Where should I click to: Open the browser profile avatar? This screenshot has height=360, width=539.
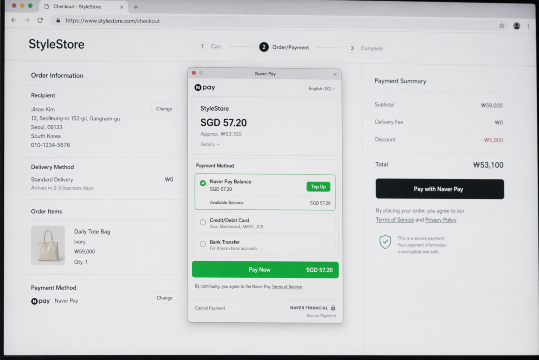pyautogui.click(x=516, y=26)
